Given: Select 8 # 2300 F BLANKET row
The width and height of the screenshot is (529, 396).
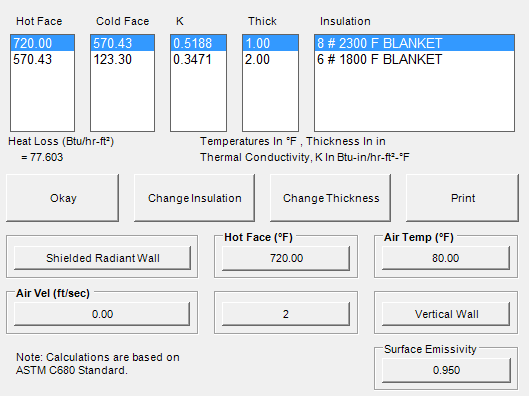Looking at the screenshot, I should click(414, 43).
